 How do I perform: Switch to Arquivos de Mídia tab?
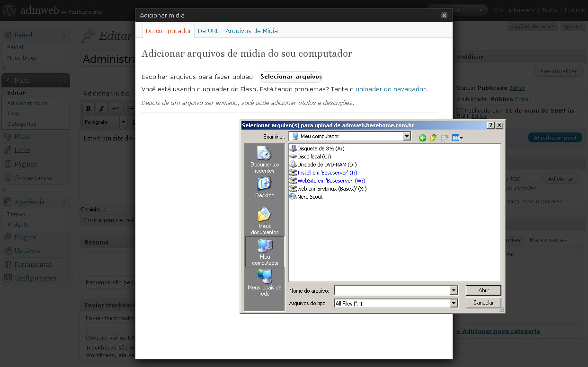coord(251,31)
